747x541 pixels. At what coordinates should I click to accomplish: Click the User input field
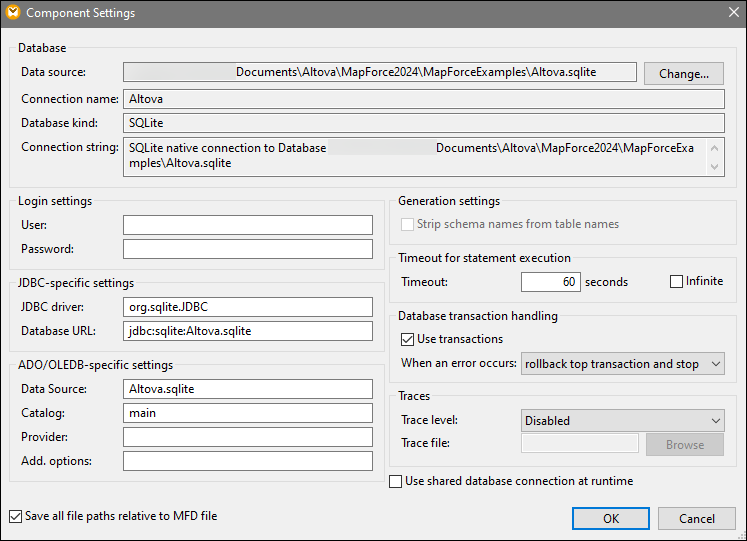247,225
